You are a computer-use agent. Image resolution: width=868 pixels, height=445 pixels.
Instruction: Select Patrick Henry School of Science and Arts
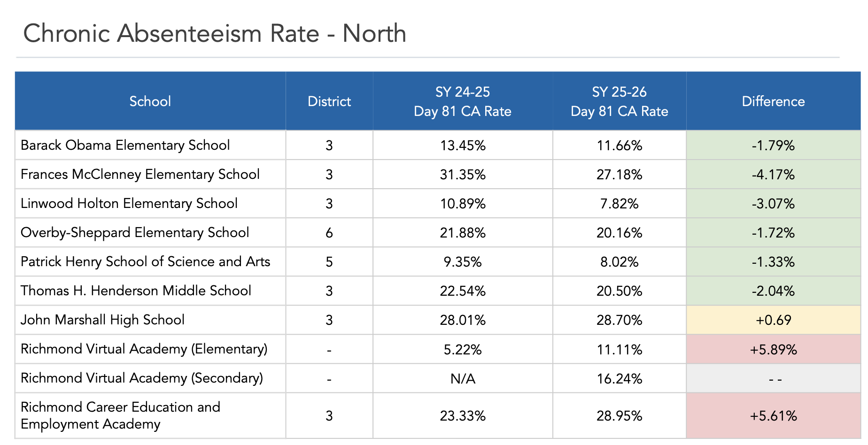(x=146, y=261)
